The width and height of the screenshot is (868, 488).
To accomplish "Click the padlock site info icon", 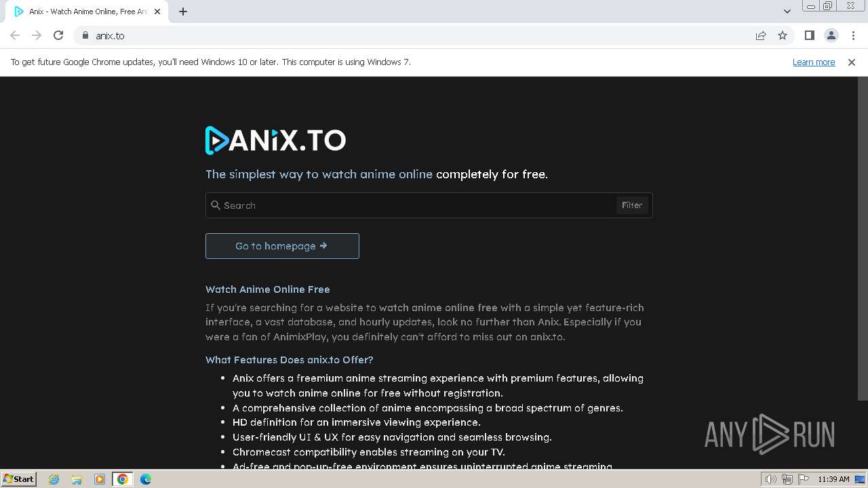I will [85, 35].
